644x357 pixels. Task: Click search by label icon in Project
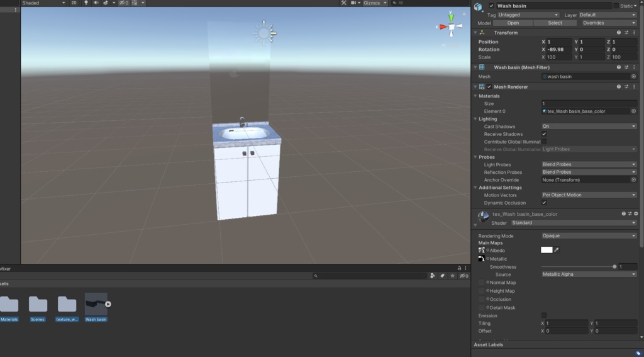point(442,276)
